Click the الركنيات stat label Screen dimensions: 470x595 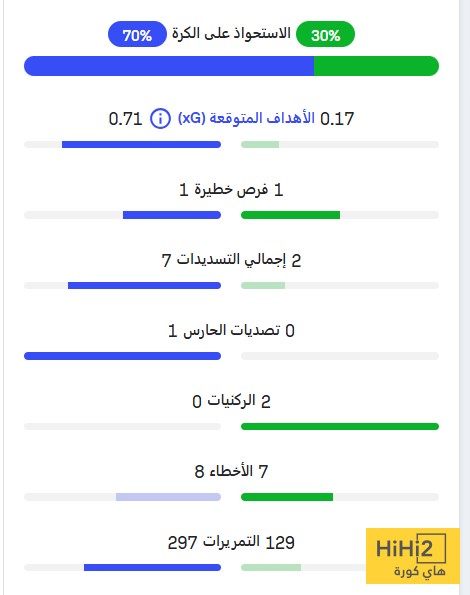click(x=231, y=401)
